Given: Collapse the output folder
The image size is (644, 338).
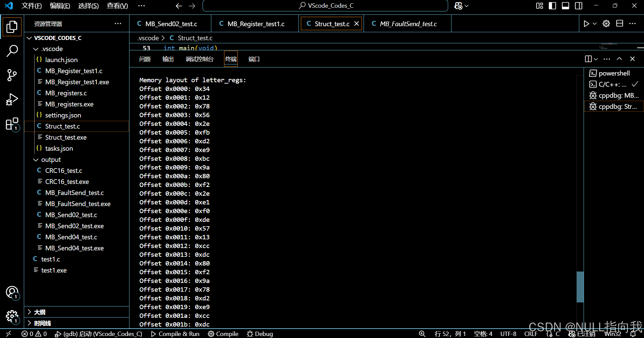Looking at the screenshot, I should (x=76, y=160).
